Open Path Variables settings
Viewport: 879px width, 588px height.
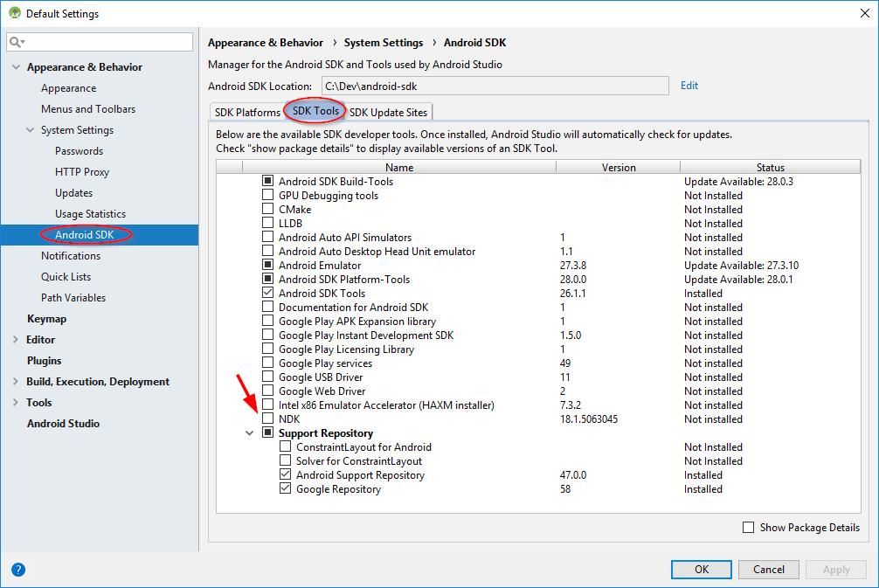(x=73, y=298)
